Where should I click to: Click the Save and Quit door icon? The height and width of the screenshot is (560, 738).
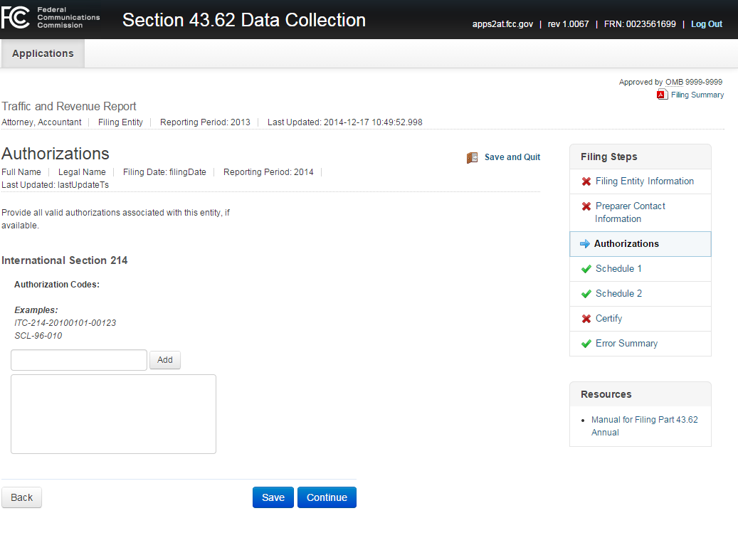tap(473, 157)
